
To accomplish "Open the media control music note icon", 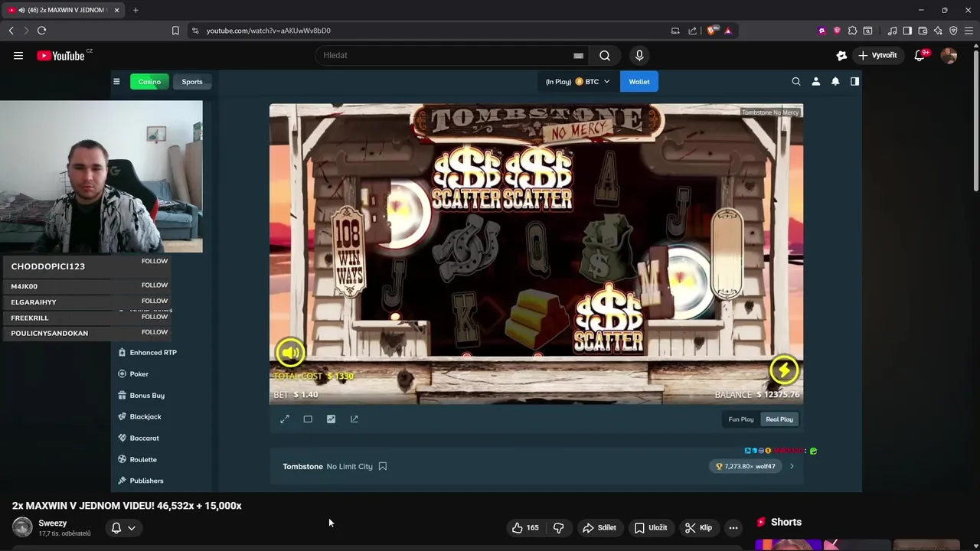I will coord(892,31).
